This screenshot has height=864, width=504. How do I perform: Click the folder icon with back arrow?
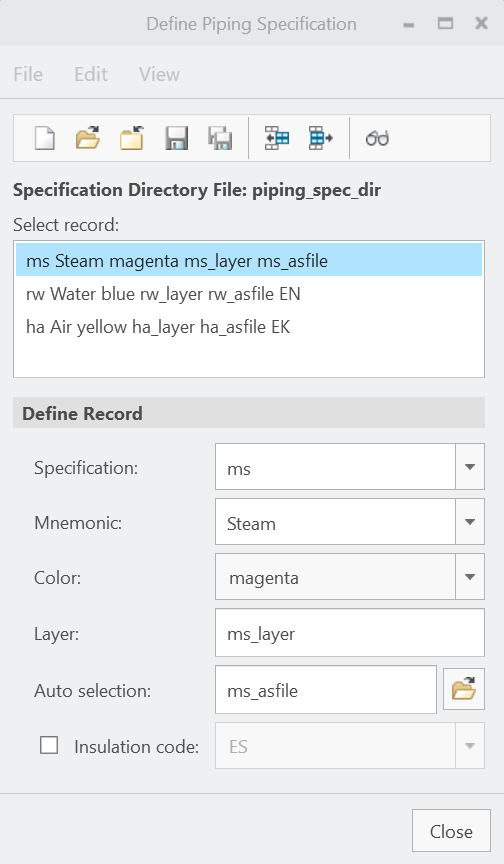[132, 138]
